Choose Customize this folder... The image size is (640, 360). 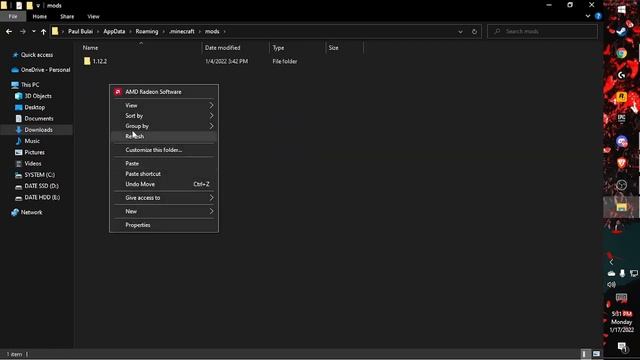click(164, 150)
